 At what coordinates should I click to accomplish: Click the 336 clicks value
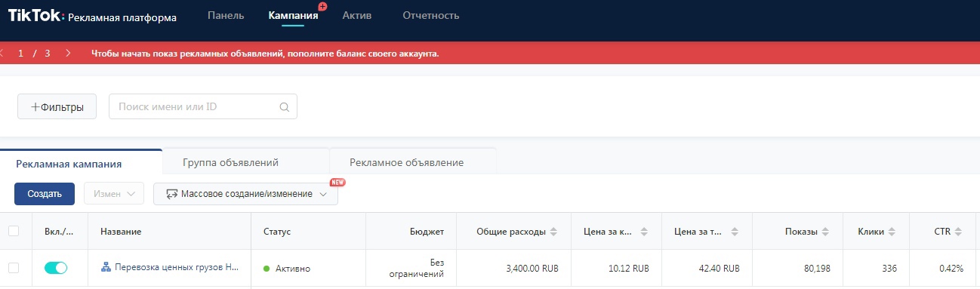click(x=890, y=269)
